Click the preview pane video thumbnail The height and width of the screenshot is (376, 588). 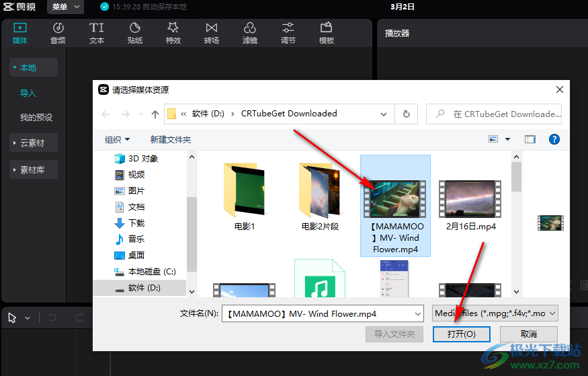(550, 223)
